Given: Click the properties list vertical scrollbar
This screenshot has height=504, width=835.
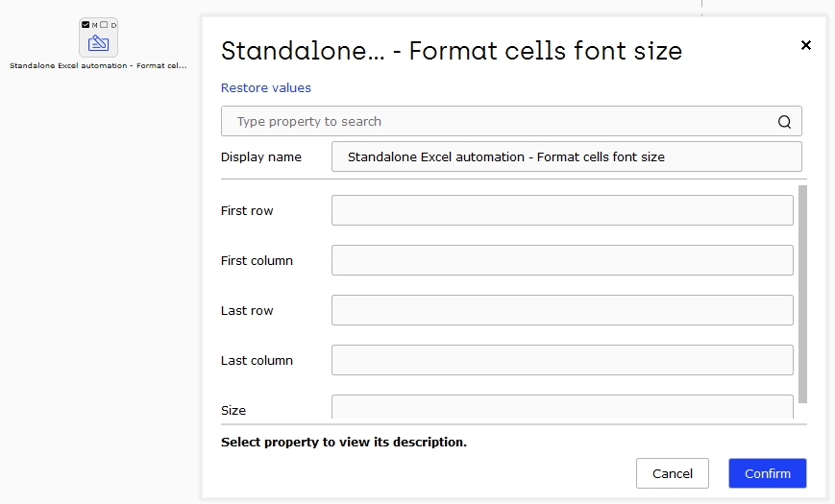Looking at the screenshot, I should (x=802, y=295).
